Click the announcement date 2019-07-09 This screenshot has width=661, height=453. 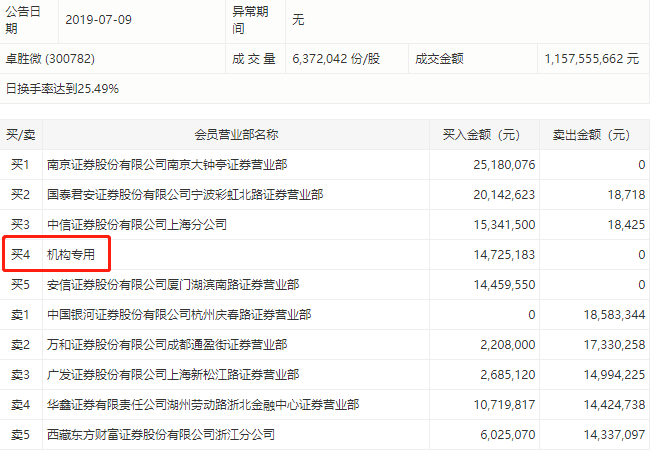pos(98,20)
